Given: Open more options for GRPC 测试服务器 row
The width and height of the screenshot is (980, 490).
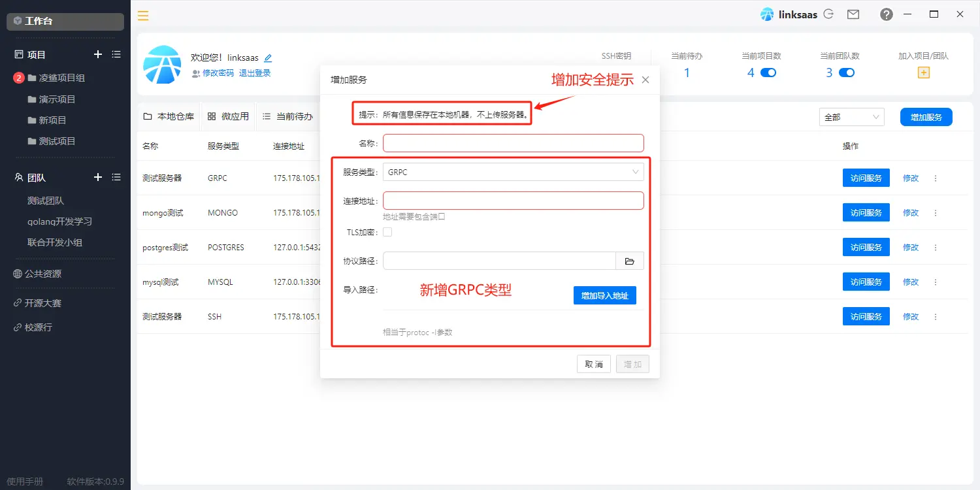Looking at the screenshot, I should [935, 178].
